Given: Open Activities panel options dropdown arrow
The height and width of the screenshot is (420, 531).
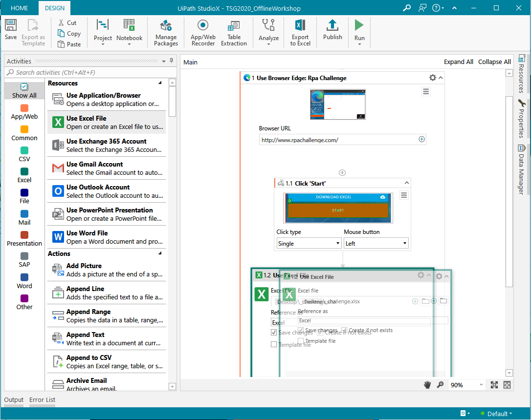Looking at the screenshot, I should 164,61.
